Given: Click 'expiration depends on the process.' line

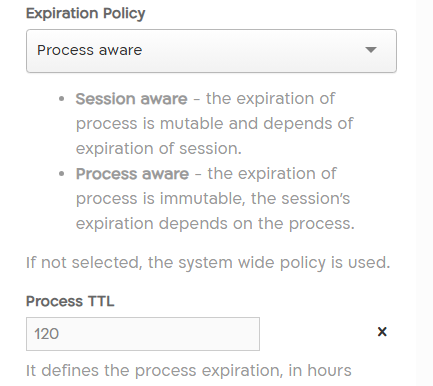Looking at the screenshot, I should click(215, 224).
